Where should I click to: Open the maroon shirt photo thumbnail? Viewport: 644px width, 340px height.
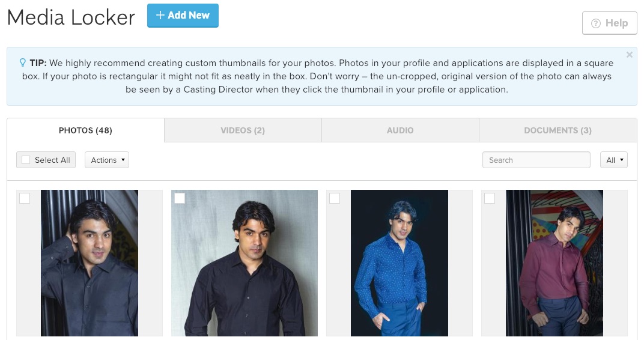pyautogui.click(x=554, y=264)
